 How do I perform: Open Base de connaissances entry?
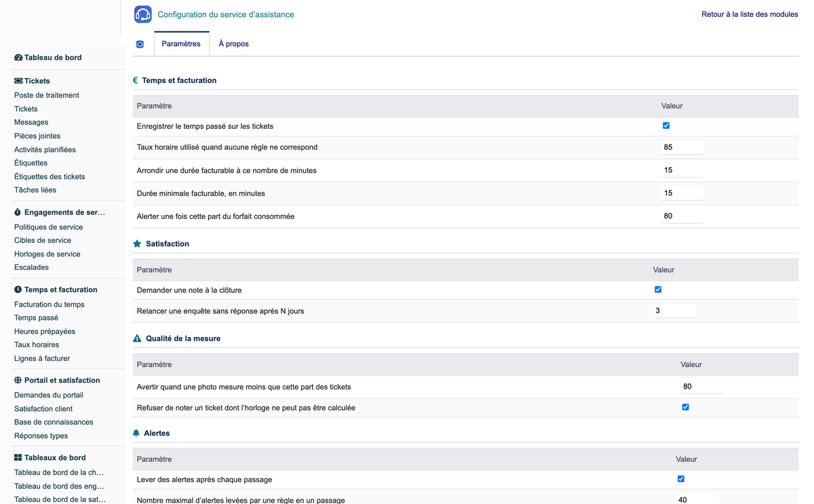54,422
